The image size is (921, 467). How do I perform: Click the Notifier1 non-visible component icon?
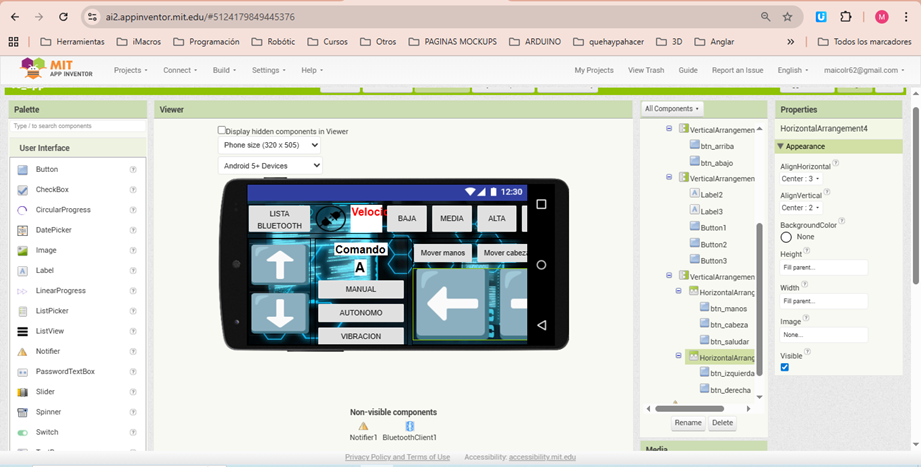tap(363, 426)
